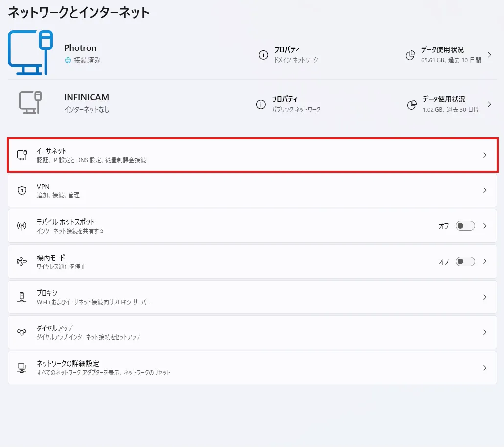Click the イーサネット monitor icon
Image resolution: width=504 pixels, height=447 pixels.
(x=22, y=155)
